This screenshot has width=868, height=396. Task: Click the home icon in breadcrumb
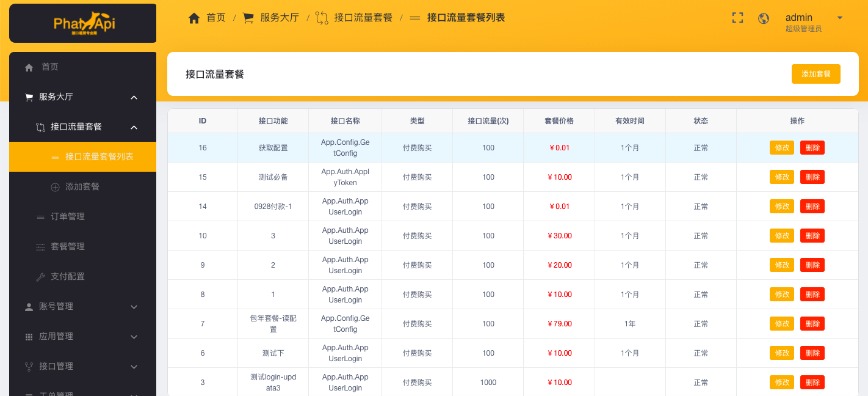[194, 18]
